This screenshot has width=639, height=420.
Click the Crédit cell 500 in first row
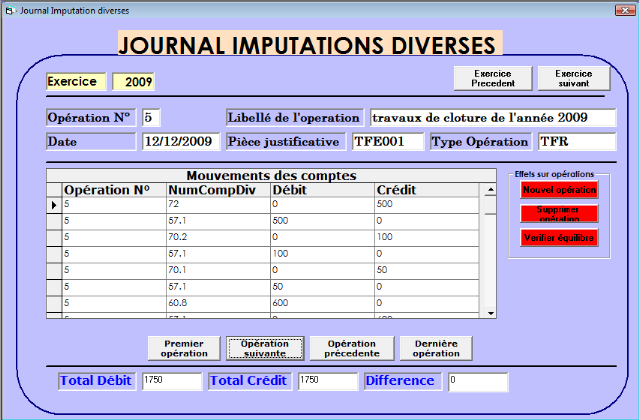pyautogui.click(x=427, y=205)
